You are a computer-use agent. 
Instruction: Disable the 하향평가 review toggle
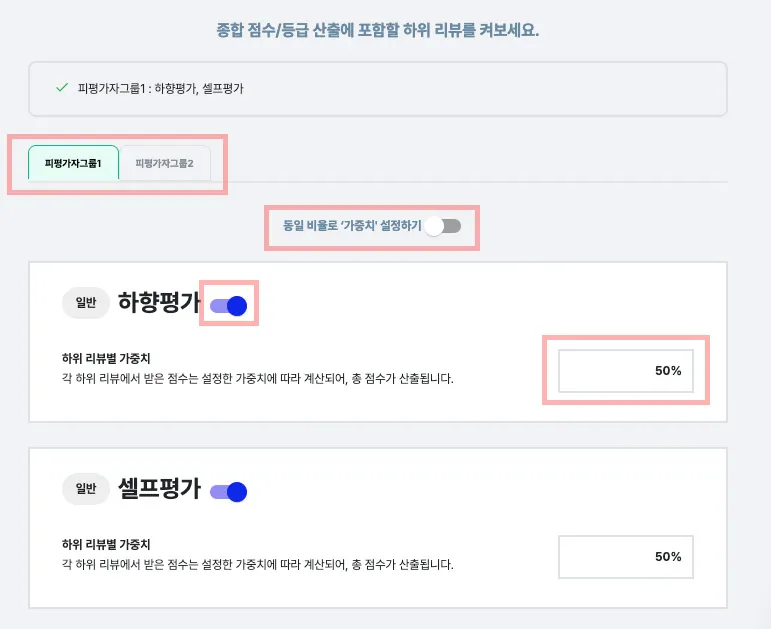[x=228, y=306]
